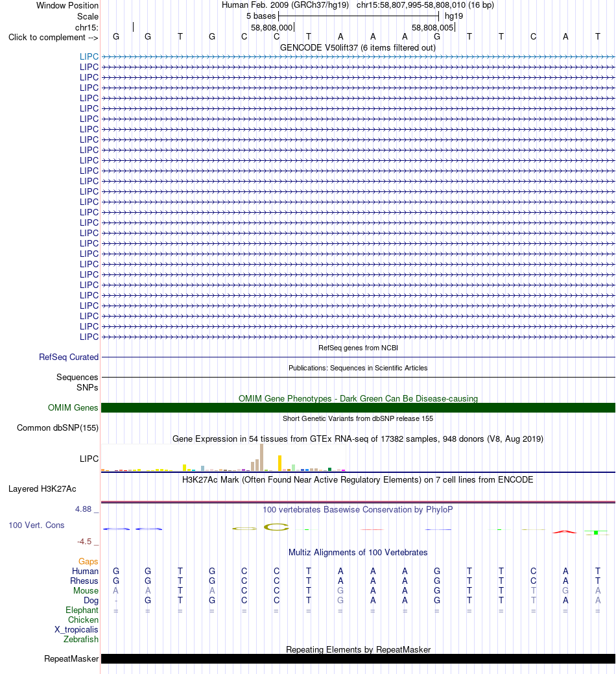Image resolution: width=616 pixels, height=674 pixels.
Task: Open the GTEx Gene Expression in 54 tissues title
Action: (x=358, y=439)
